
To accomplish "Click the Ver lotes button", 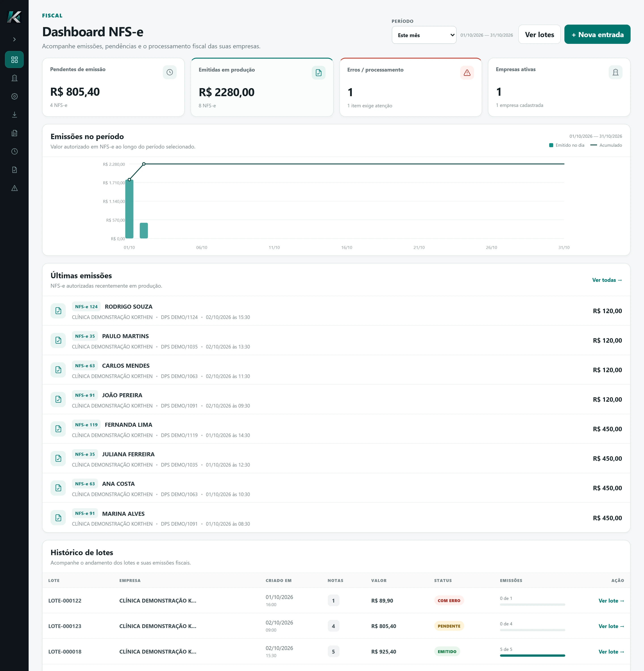I will (539, 34).
